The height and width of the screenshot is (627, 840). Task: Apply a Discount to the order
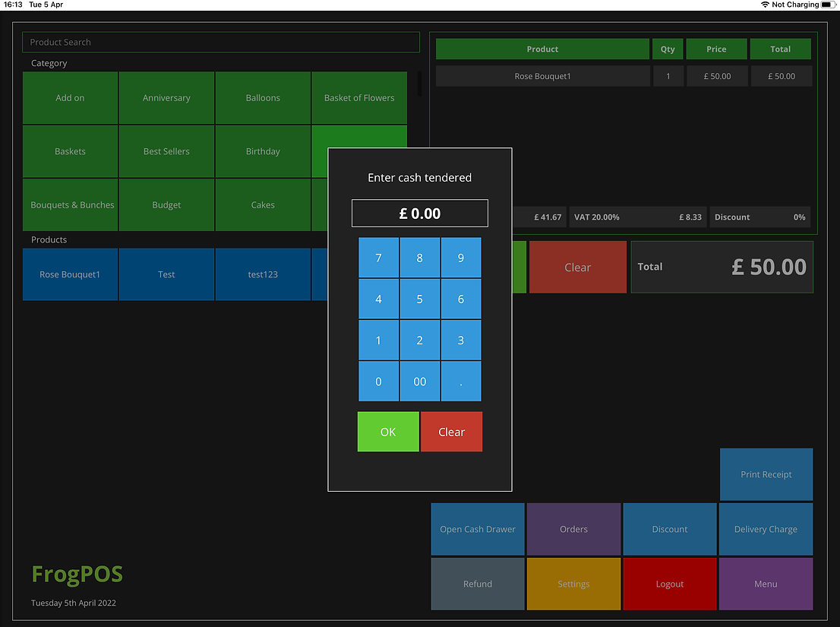[670, 529]
